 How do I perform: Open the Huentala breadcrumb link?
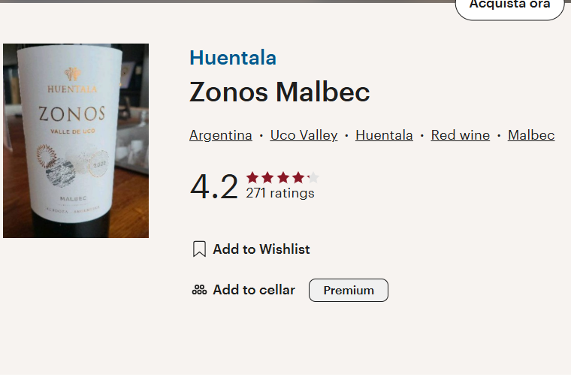coord(384,135)
